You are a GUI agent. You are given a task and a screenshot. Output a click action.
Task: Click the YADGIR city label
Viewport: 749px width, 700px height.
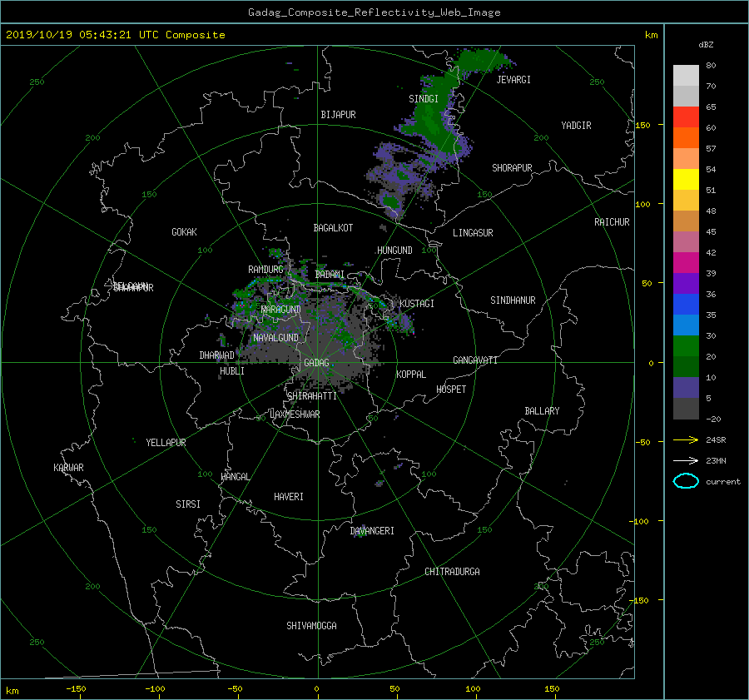(576, 126)
